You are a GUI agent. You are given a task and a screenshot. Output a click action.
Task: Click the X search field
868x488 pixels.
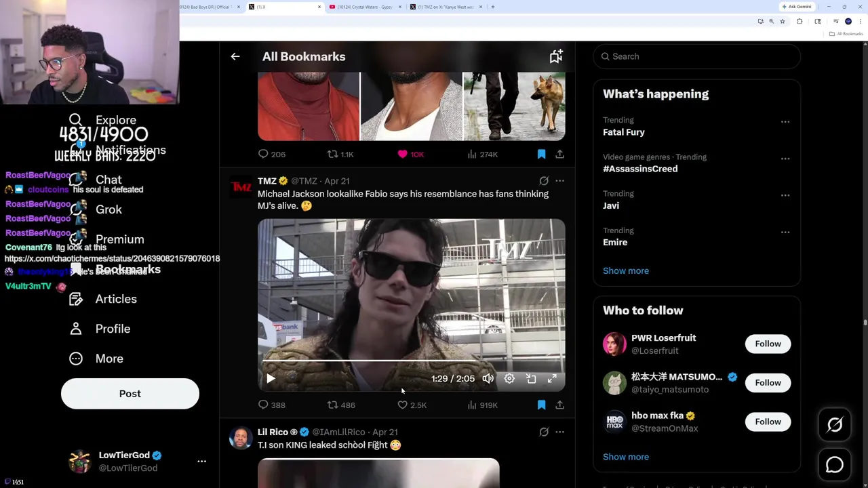pos(697,56)
